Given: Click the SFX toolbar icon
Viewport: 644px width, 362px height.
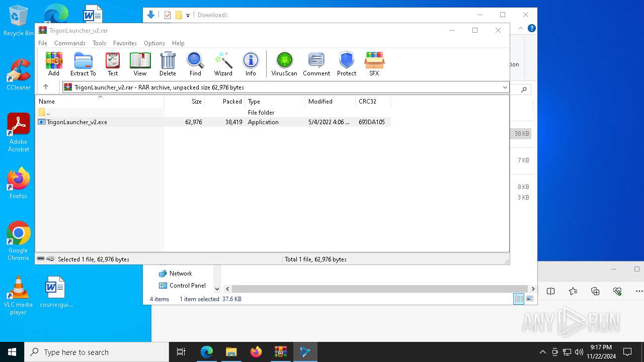Looking at the screenshot, I should coord(374,64).
